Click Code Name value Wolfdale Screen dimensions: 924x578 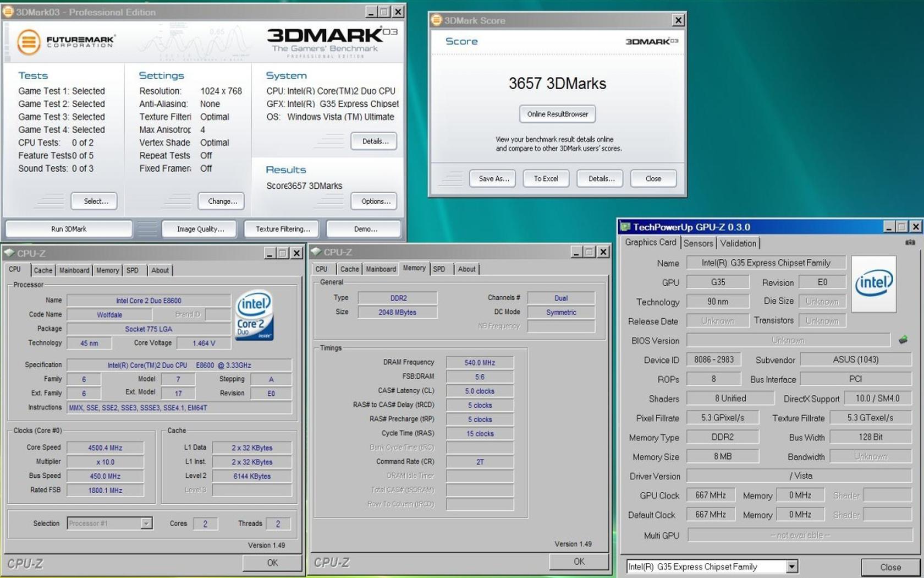tap(109, 315)
